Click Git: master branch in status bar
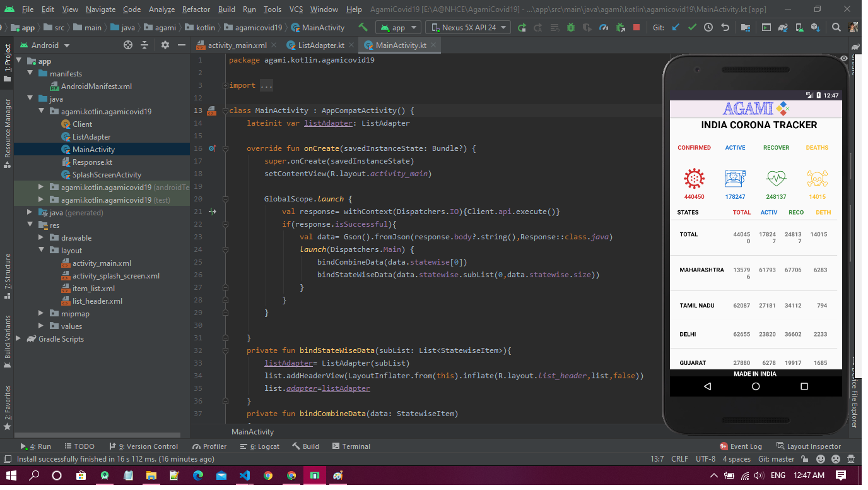This screenshot has height=490, width=868. click(x=776, y=459)
